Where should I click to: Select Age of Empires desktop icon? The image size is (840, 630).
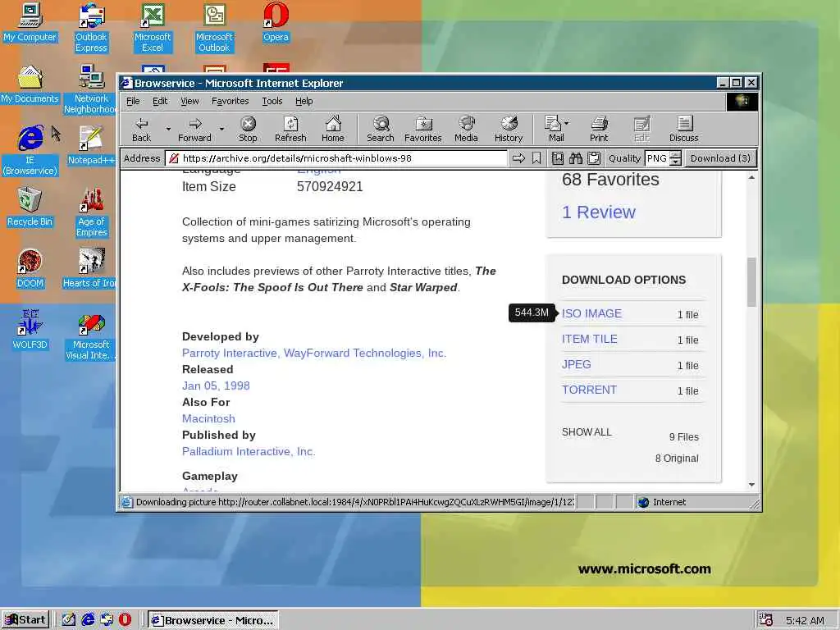[x=91, y=212]
